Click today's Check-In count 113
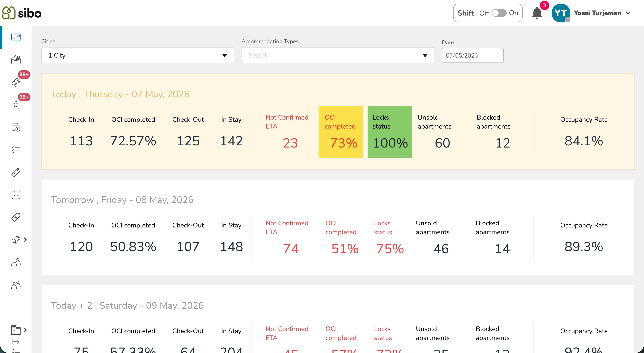644x353 pixels. click(81, 141)
